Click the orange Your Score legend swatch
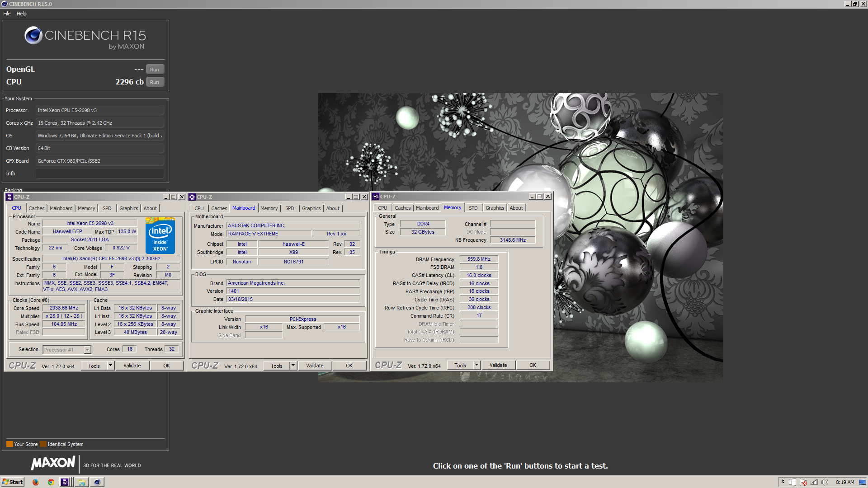 point(9,444)
